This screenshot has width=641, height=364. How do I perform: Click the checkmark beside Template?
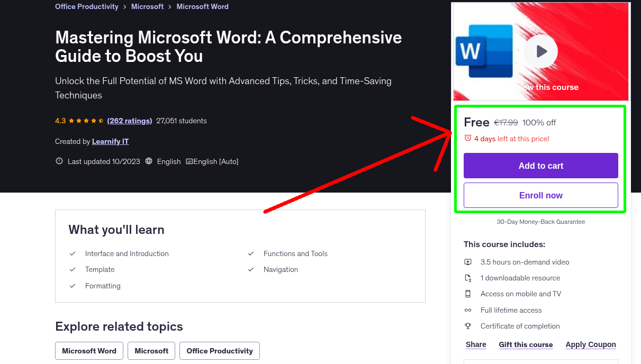point(73,269)
